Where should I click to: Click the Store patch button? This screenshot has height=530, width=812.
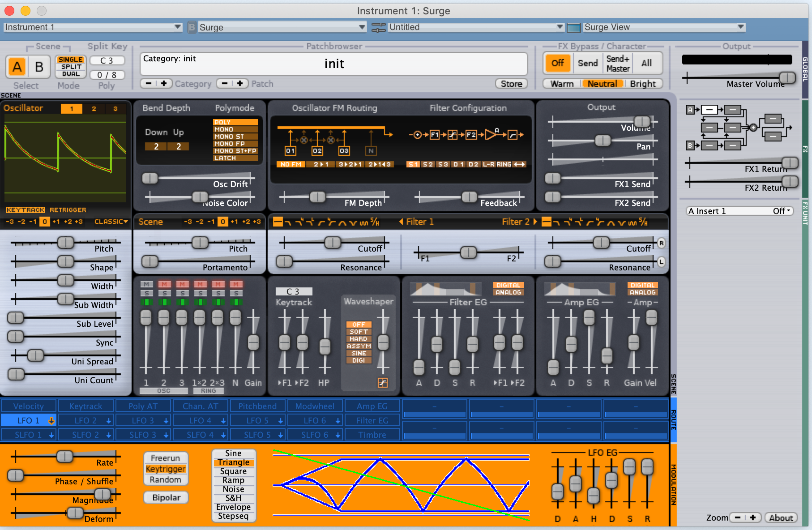tap(511, 84)
